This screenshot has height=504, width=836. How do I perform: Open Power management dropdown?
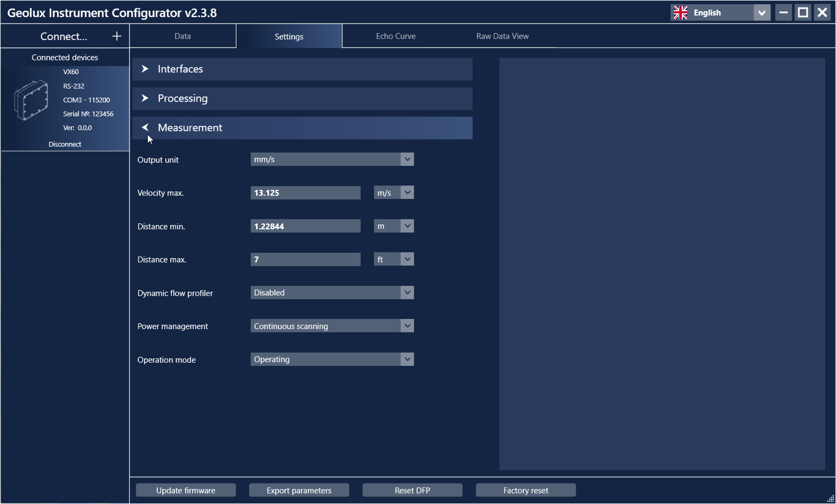pyautogui.click(x=407, y=326)
